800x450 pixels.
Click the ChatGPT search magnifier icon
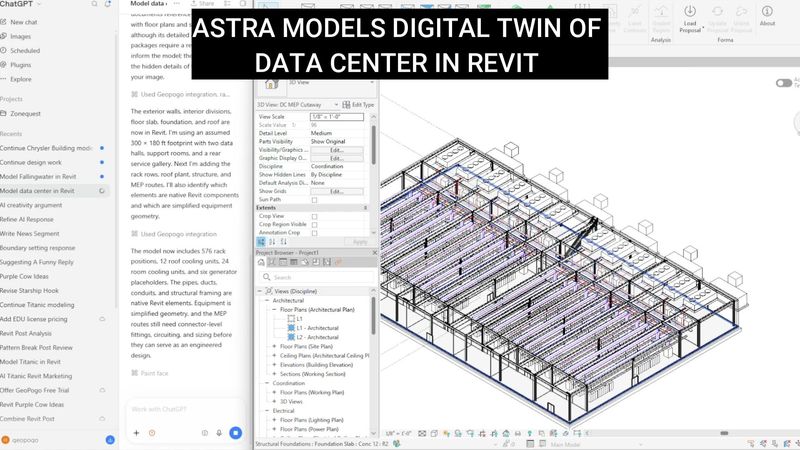pos(94,4)
